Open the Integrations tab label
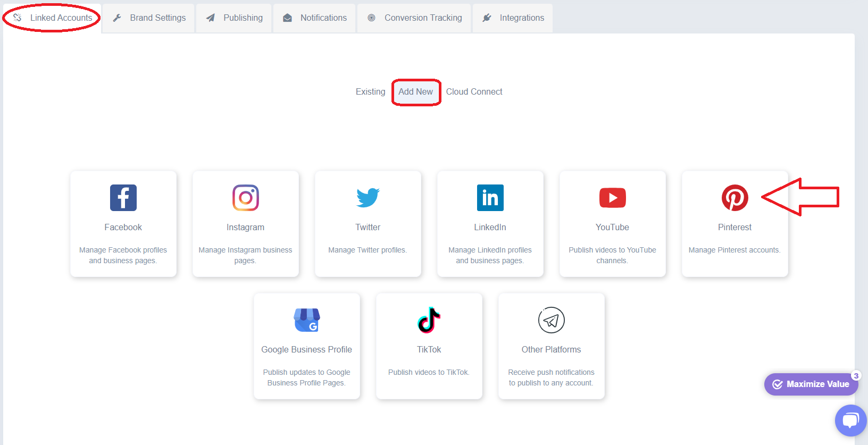Viewport: 868px width, 445px height. click(x=522, y=18)
